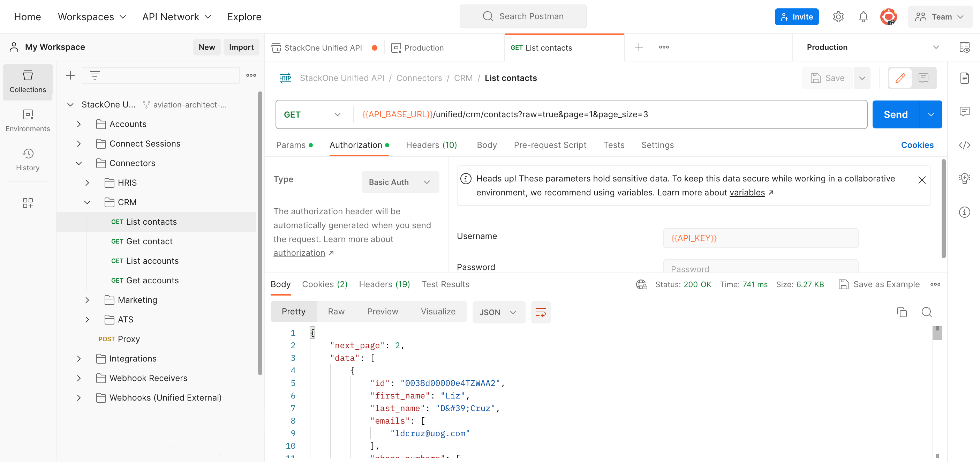
Task: Open the comments icon in right sidebar
Action: 964,112
